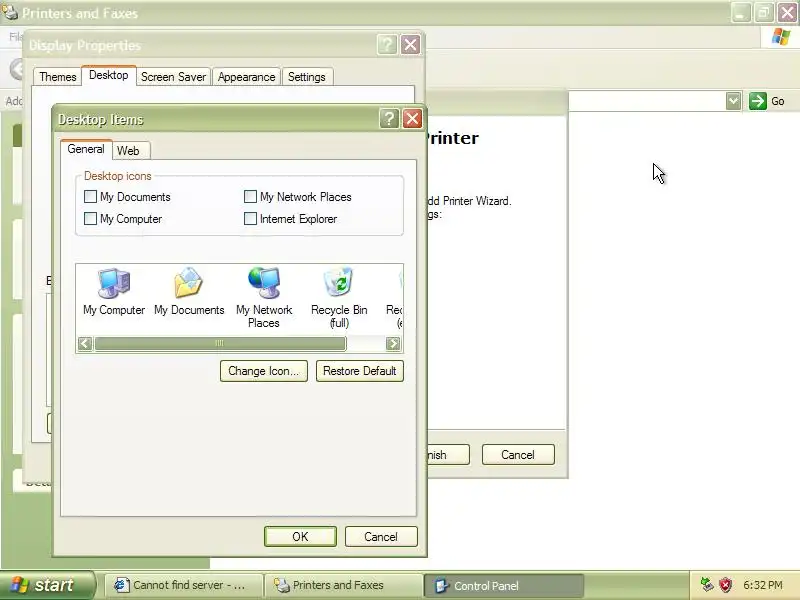Switch to Control Panel taskbar button
Viewport: 800px width, 600px height.
click(x=504, y=586)
